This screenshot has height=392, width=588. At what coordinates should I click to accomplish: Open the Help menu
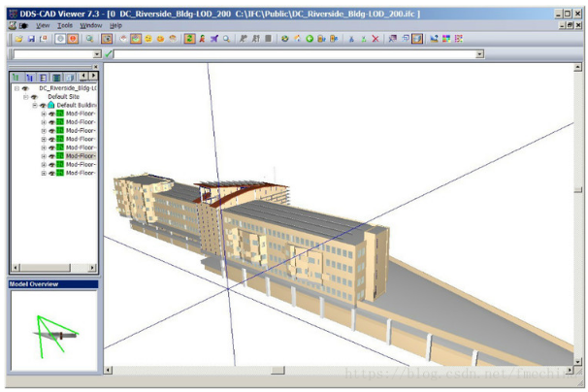coord(115,25)
